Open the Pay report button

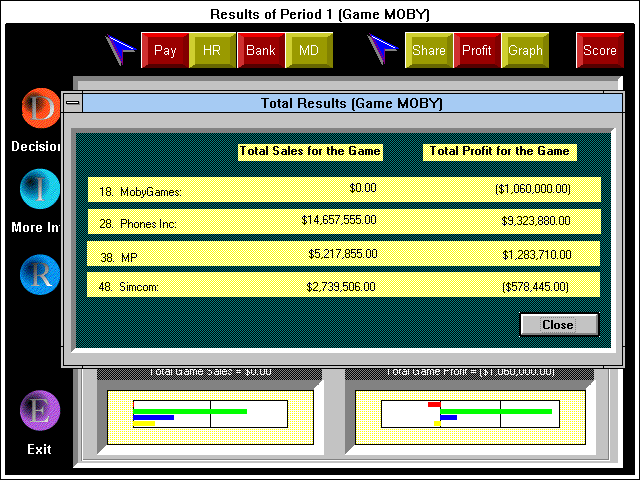(x=165, y=50)
